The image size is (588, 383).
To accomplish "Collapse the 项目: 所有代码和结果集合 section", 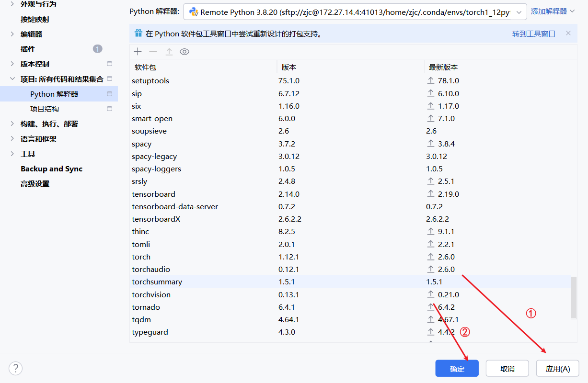I will 12,79.
